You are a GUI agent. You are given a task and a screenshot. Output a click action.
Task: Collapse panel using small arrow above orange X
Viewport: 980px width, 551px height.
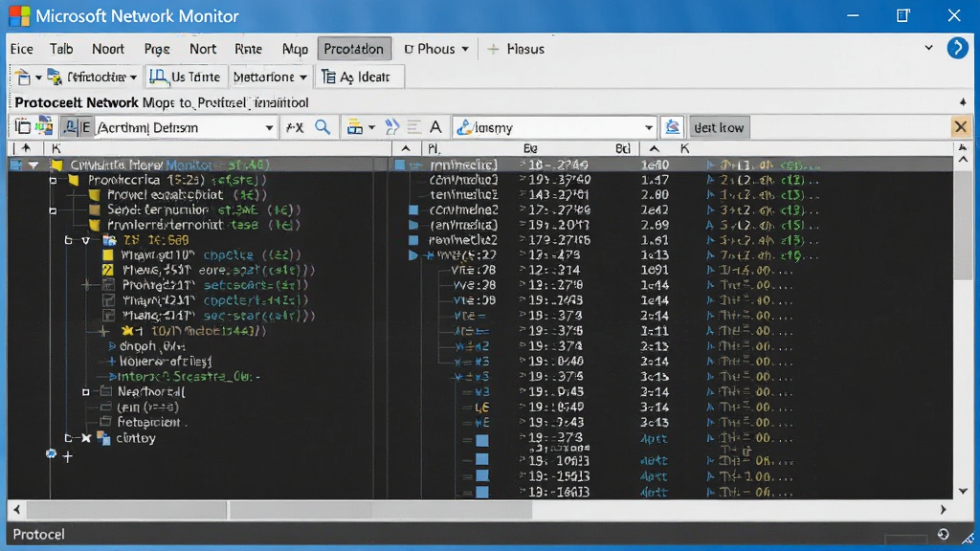coord(963,101)
